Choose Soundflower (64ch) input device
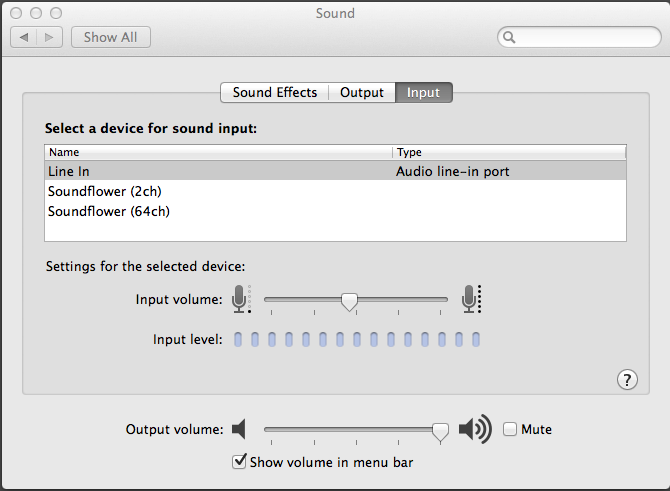Screen dimensions: 670x491 tap(97, 211)
